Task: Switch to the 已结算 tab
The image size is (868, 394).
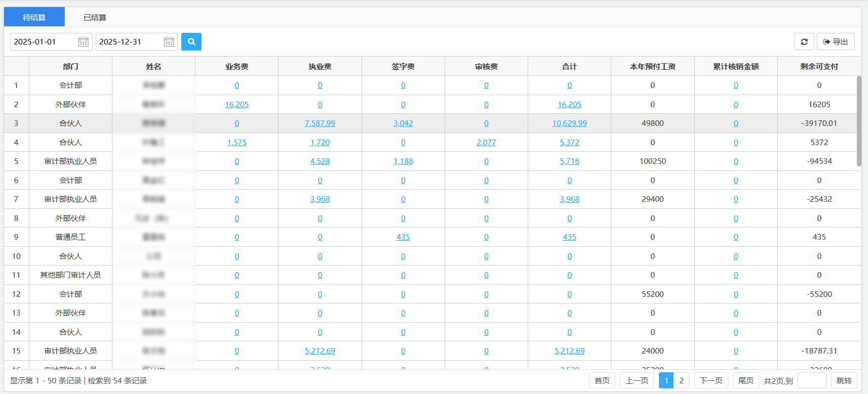Action: coord(95,17)
